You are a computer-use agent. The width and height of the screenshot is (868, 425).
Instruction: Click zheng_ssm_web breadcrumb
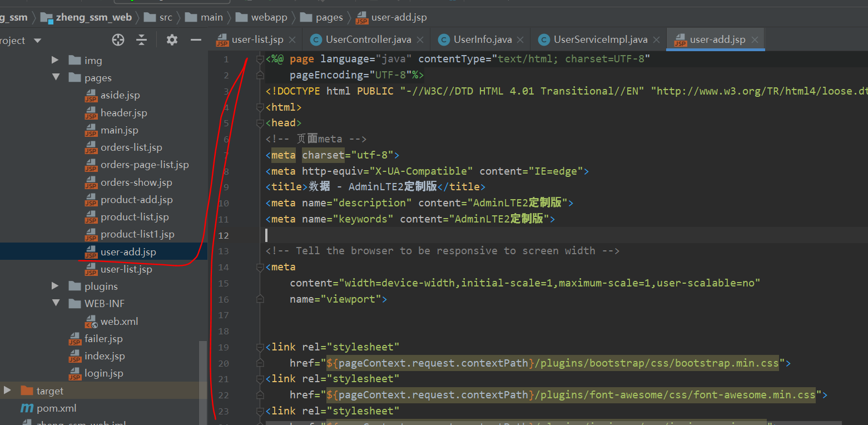(93, 17)
